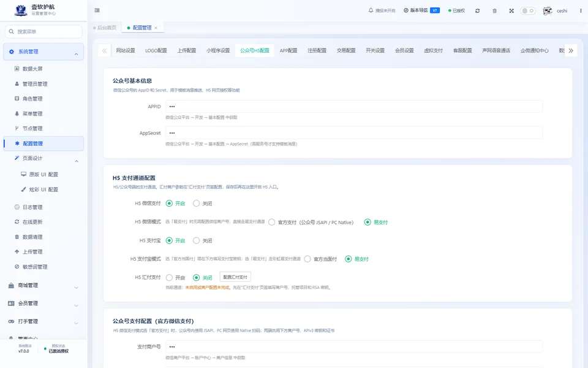Image resolution: width=588 pixels, height=368 pixels.
Task: Disable H5 支付宝 with 关闭 radio
Action: pos(196,240)
